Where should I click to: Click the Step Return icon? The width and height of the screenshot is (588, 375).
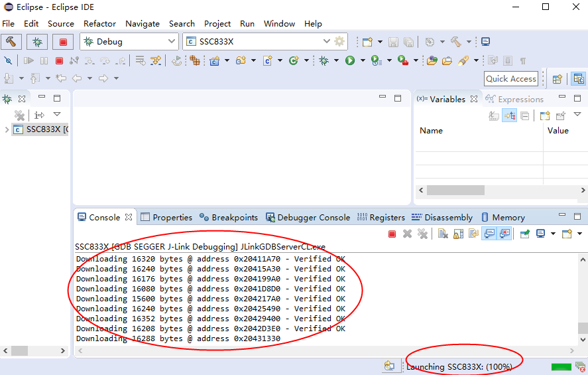click(x=121, y=60)
